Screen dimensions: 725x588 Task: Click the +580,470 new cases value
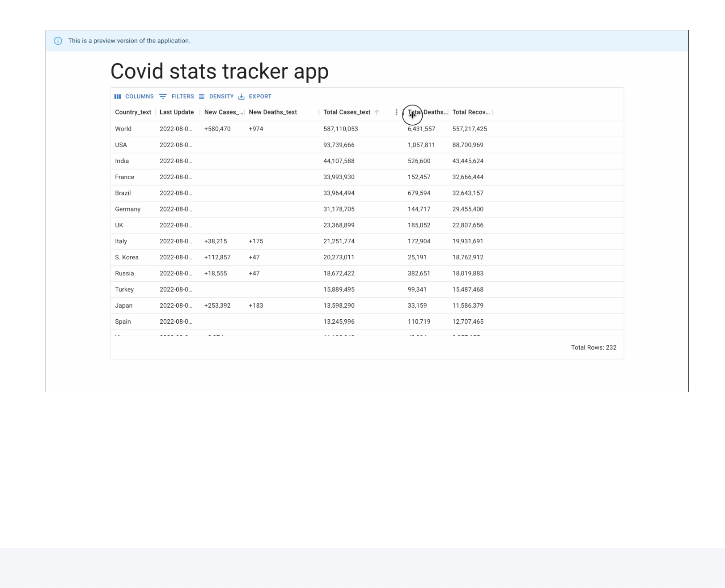tap(217, 129)
